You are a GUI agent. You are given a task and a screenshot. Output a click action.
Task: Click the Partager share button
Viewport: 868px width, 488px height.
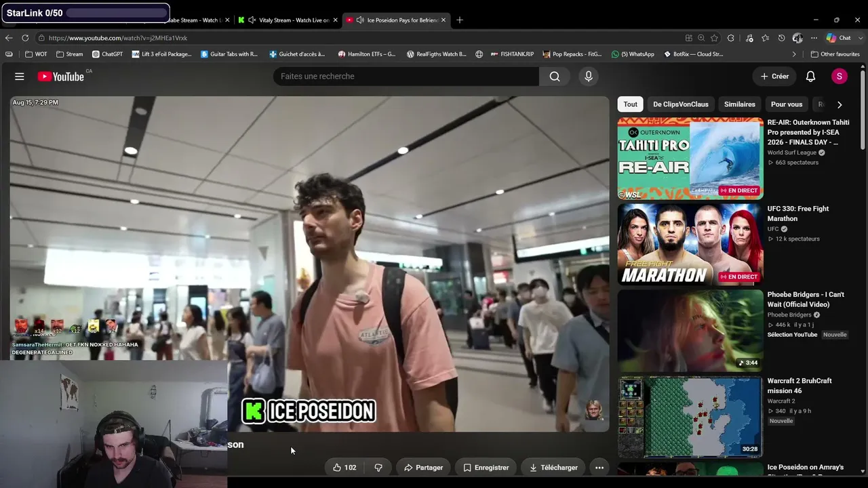tap(423, 468)
